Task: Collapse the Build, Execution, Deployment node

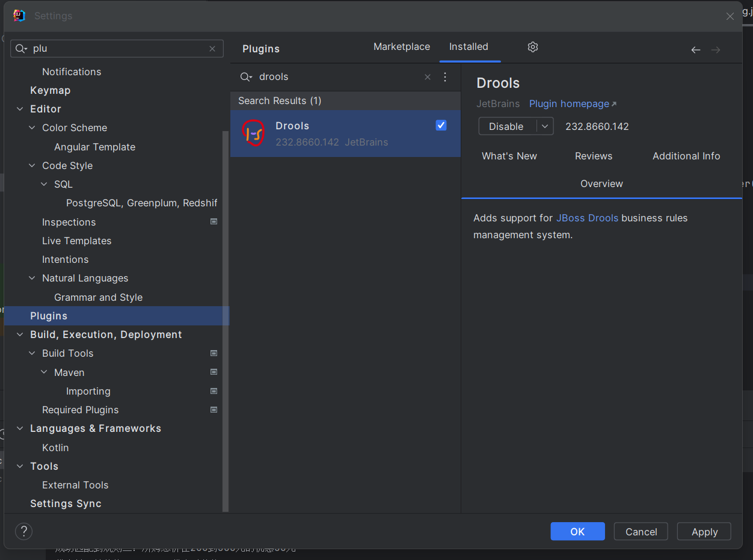Action: [x=20, y=334]
